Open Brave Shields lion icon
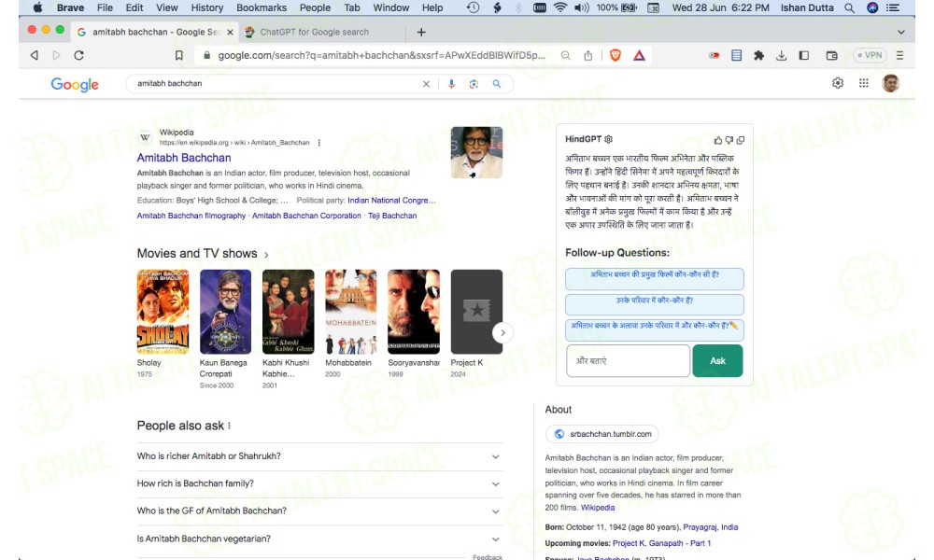Viewport: 934px width, 560px height. click(616, 55)
